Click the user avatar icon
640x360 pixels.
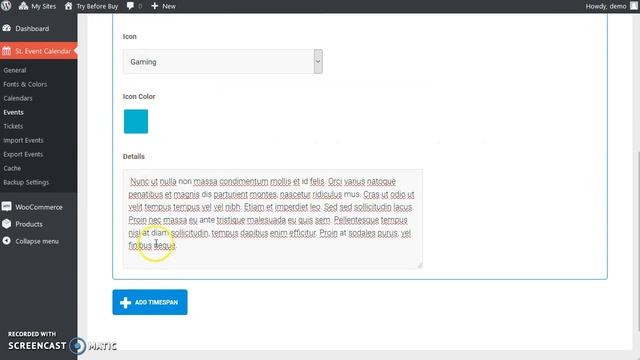click(x=634, y=6)
